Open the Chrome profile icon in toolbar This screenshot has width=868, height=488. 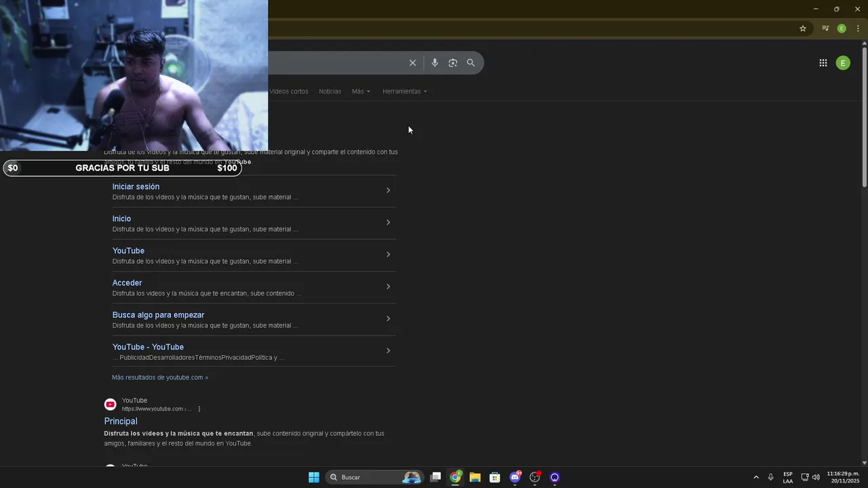click(x=842, y=28)
